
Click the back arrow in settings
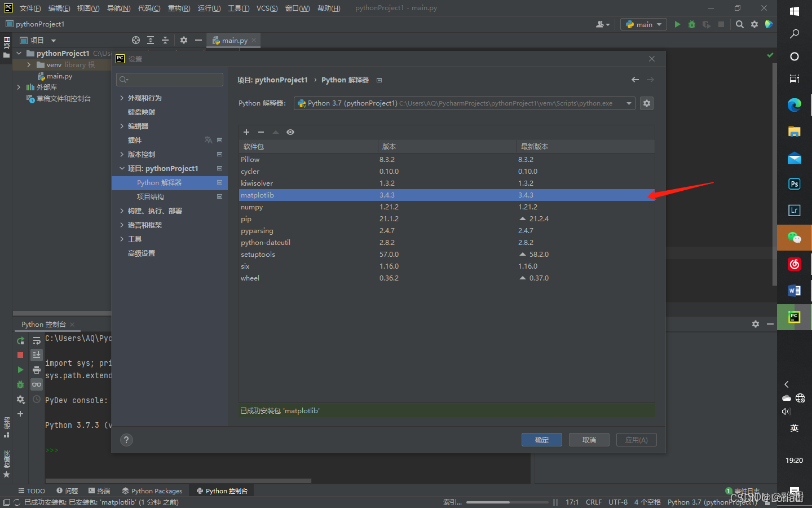(636, 80)
